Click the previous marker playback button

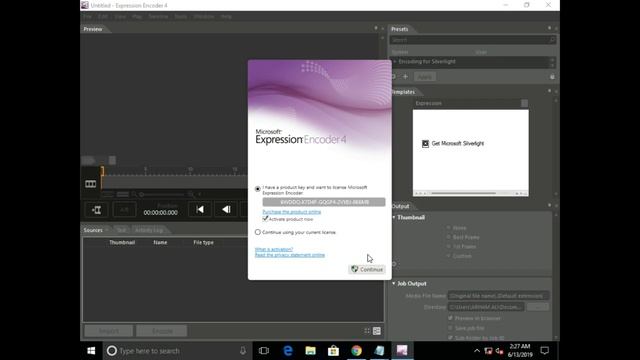click(x=200, y=209)
